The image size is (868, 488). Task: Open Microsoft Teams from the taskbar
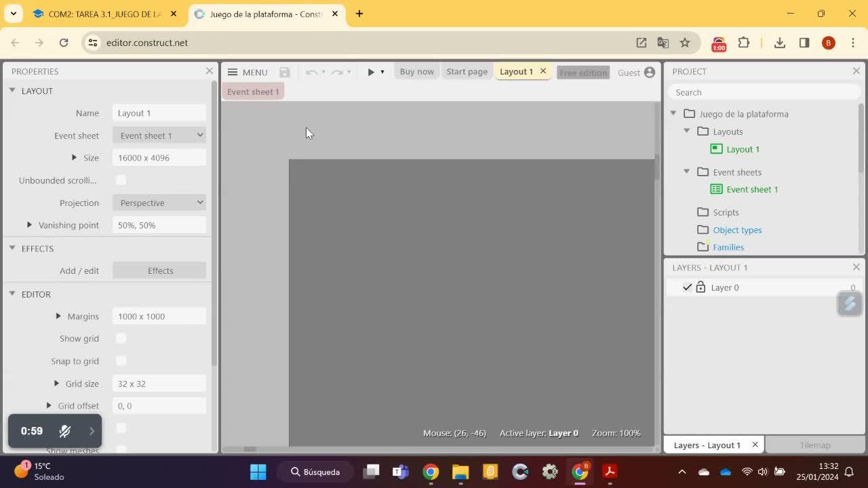point(401,472)
